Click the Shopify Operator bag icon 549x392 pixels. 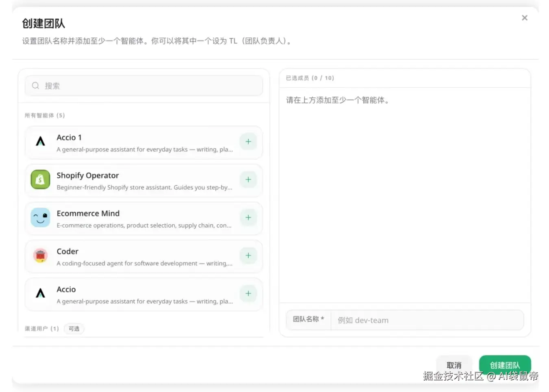(40, 180)
